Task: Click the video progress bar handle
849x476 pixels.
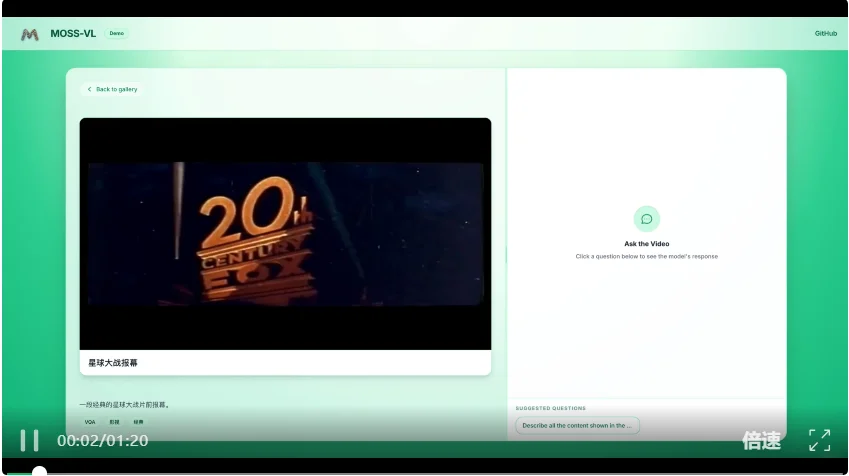Action: tap(39, 471)
